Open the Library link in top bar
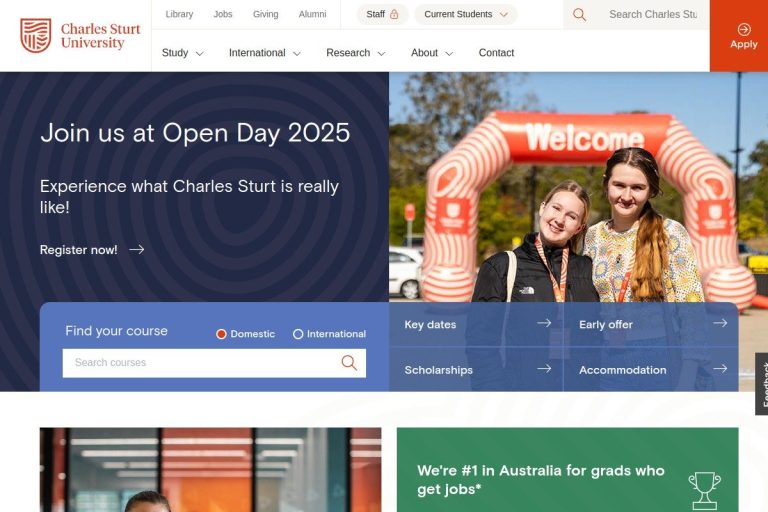Image resolution: width=768 pixels, height=512 pixels. click(x=179, y=14)
